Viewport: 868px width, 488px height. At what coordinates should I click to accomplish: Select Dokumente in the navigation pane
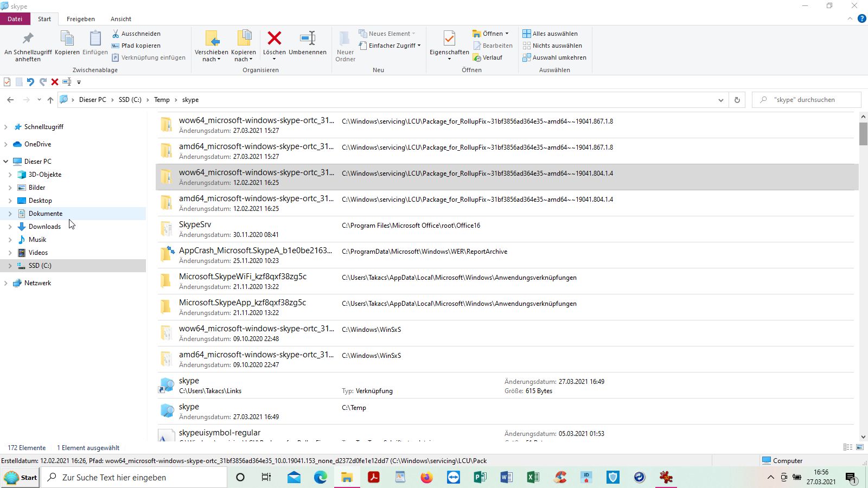[46, 214]
